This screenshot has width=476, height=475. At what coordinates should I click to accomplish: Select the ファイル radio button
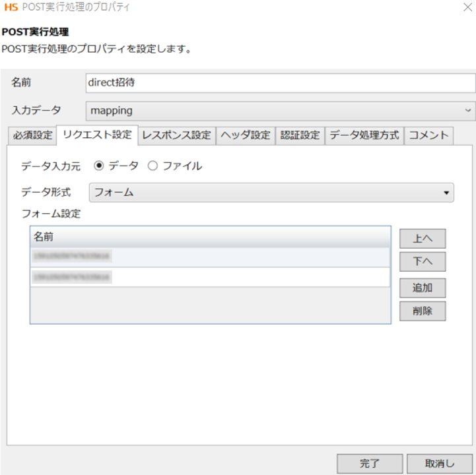[x=153, y=166]
